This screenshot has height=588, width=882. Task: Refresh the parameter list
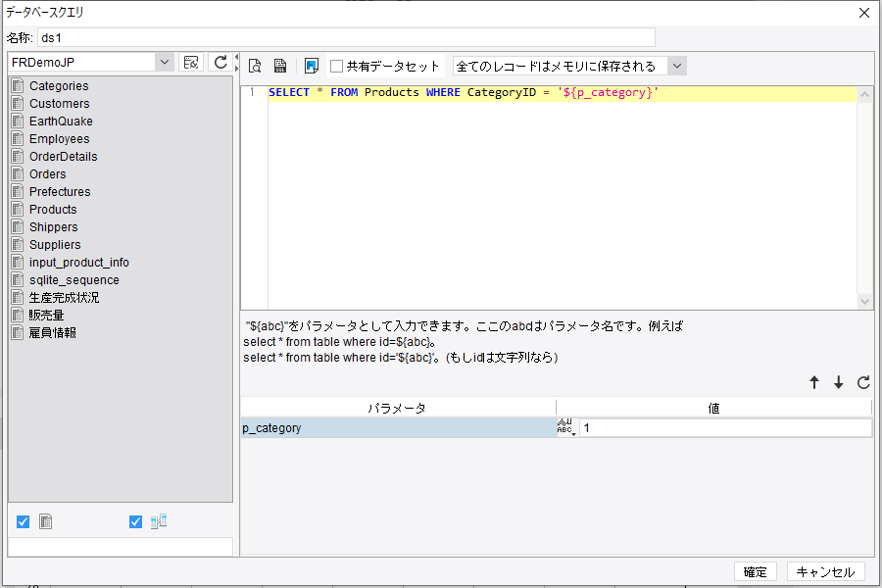[x=863, y=382]
